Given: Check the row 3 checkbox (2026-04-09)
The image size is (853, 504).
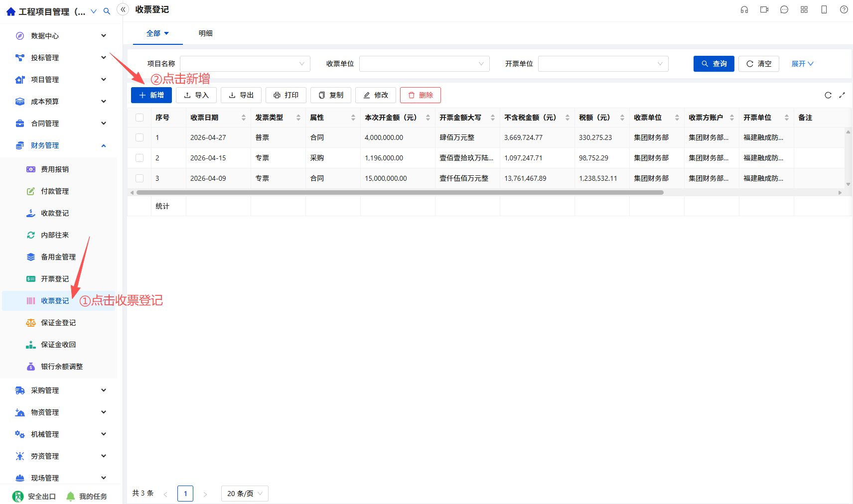Looking at the screenshot, I should [x=140, y=178].
